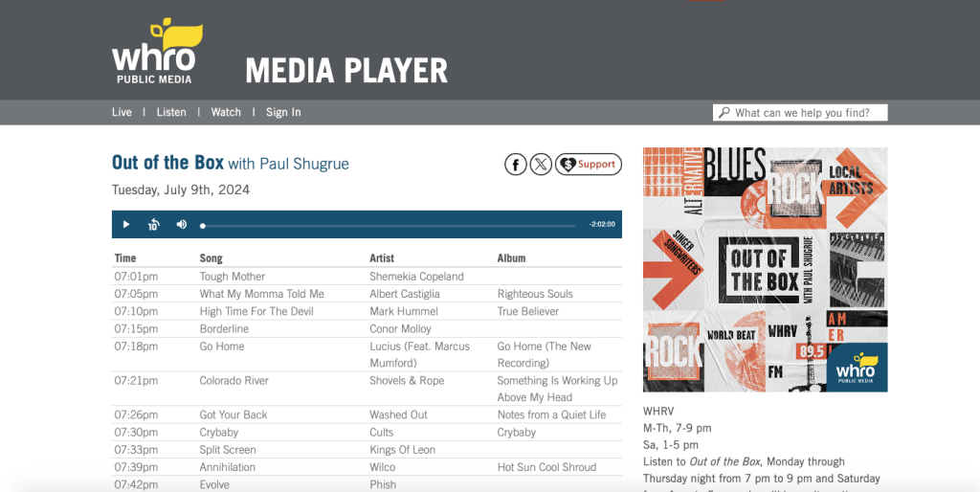
Task: Select album 'True Believer'
Action: pos(528,311)
